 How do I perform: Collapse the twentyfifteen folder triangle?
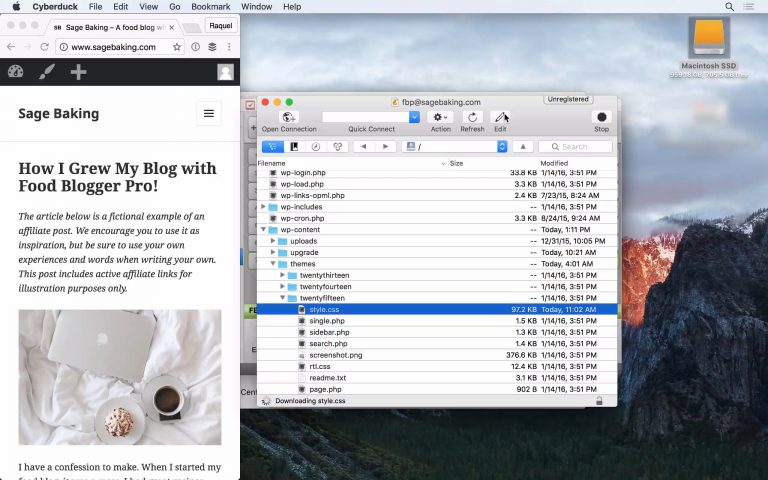283,298
